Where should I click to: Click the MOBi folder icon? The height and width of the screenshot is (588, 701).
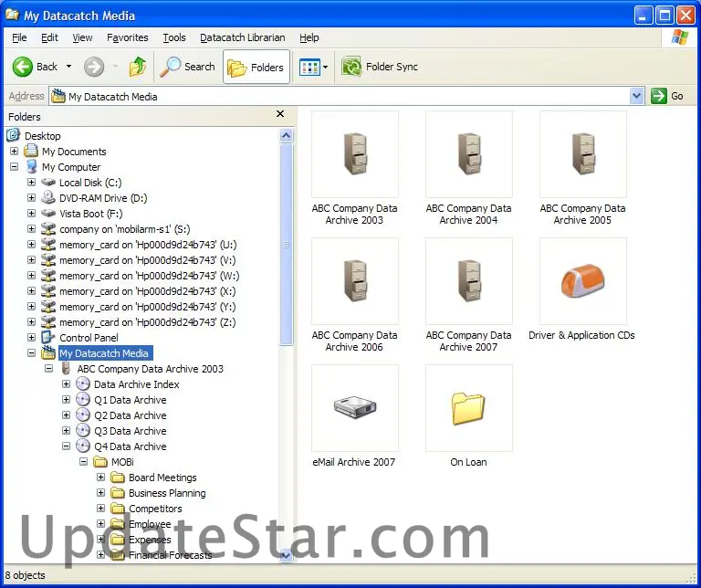[100, 461]
